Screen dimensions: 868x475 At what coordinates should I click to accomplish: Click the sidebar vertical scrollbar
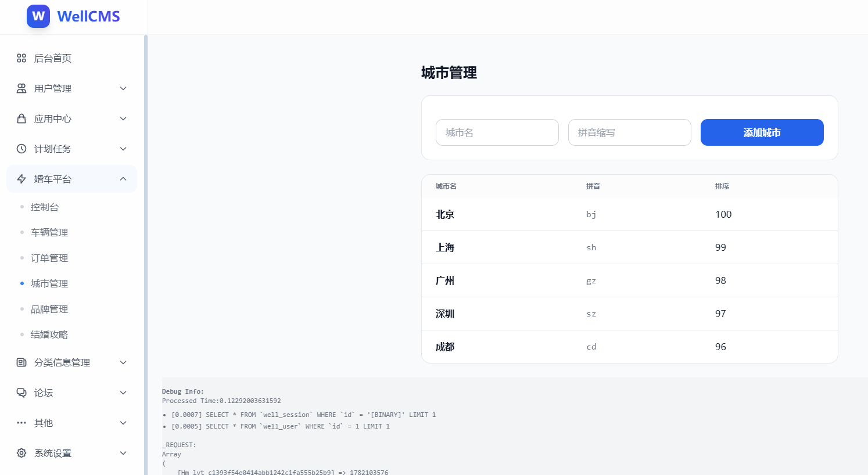coord(146,254)
